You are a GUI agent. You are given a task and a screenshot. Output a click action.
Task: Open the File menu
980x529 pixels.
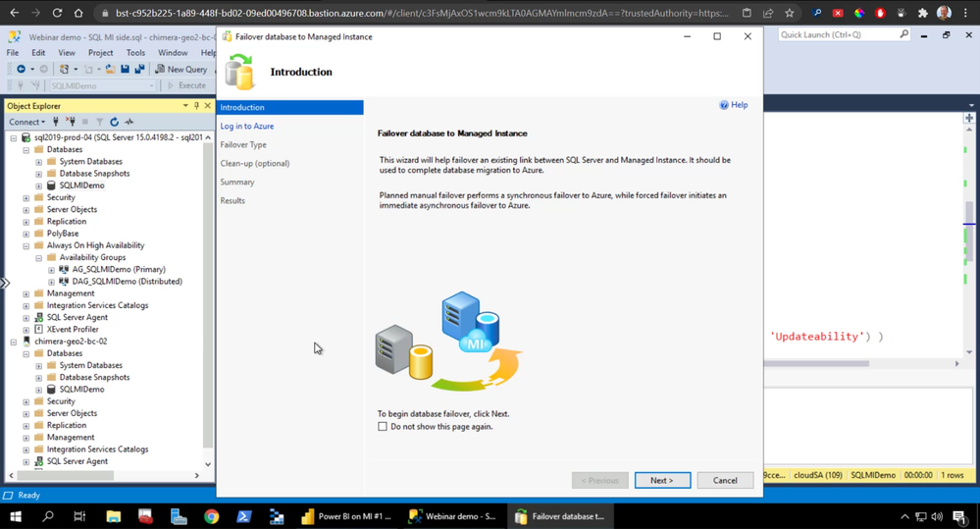pos(13,53)
